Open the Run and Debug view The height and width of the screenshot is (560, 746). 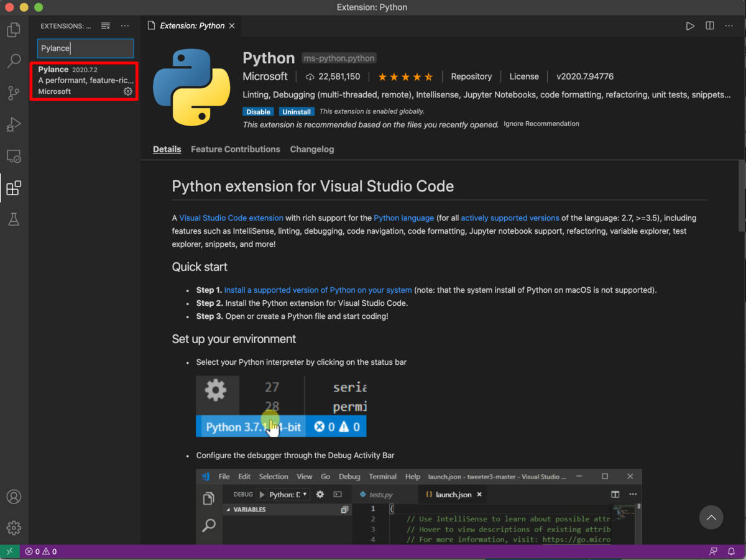pos(14,124)
